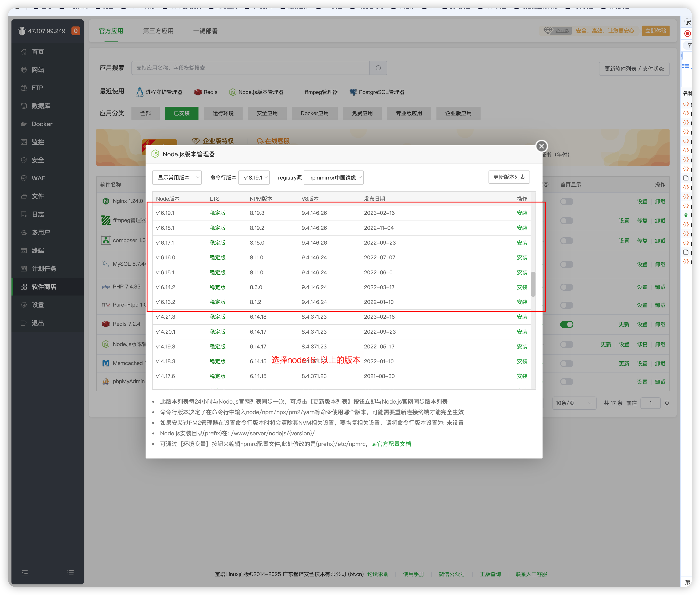Toggle homepage display for phpMyAdmin row
This screenshot has width=700, height=595.
566,382
